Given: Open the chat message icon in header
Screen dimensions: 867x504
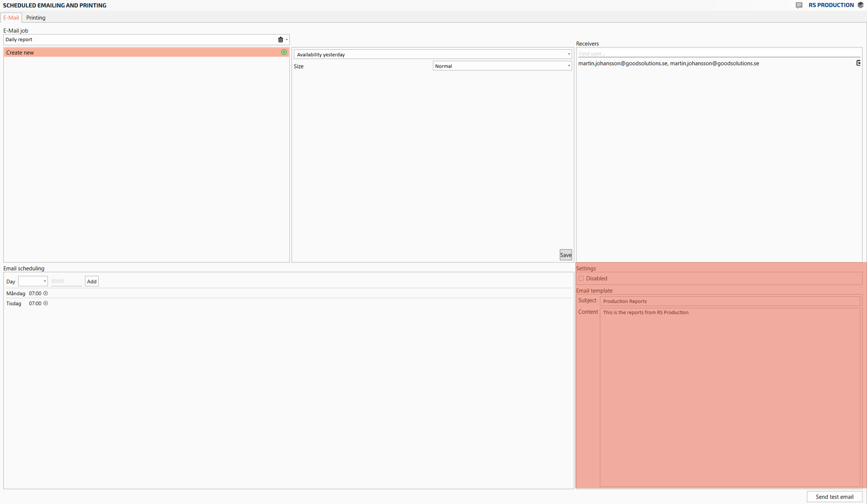Looking at the screenshot, I should pyautogui.click(x=799, y=5).
